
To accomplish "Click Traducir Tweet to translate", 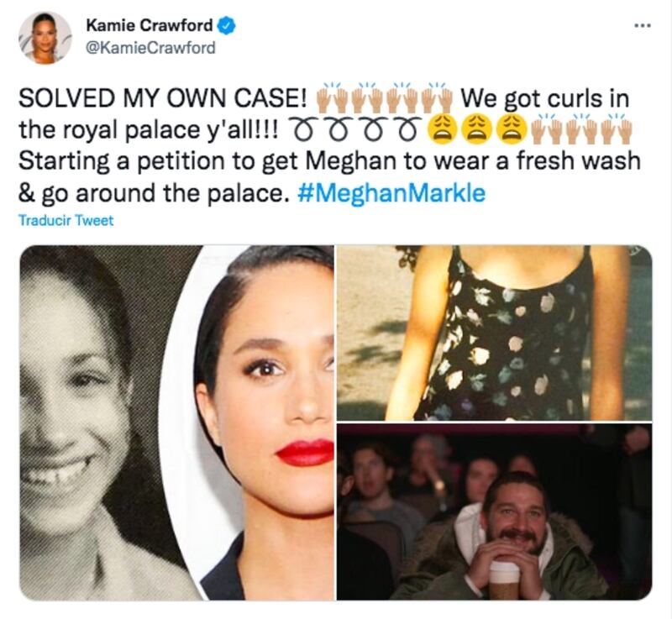I will tap(66, 220).
